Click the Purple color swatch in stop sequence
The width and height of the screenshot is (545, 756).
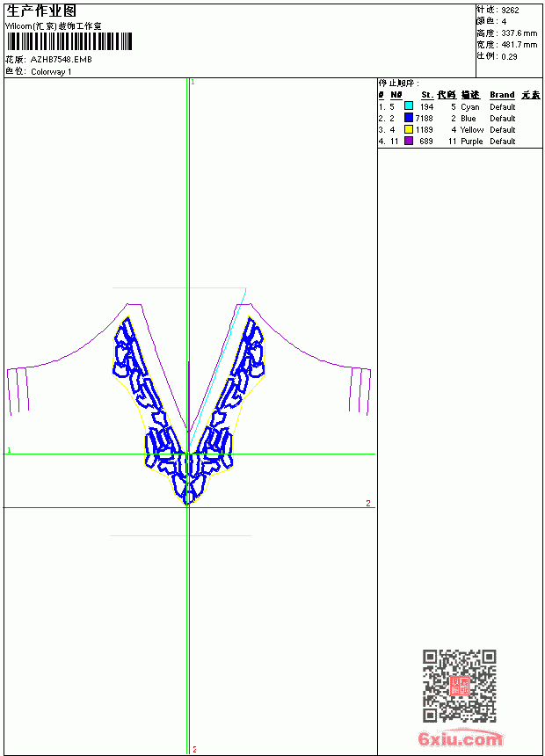click(x=409, y=141)
